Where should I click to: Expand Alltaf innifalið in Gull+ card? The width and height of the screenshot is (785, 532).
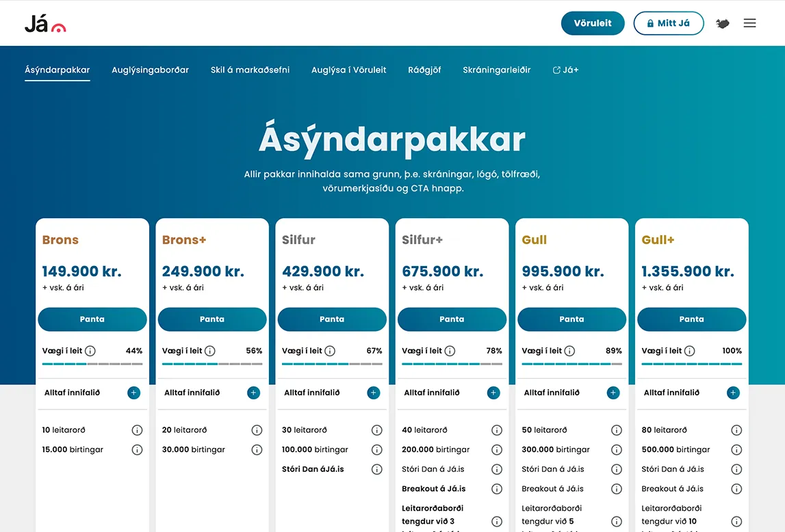(x=733, y=393)
